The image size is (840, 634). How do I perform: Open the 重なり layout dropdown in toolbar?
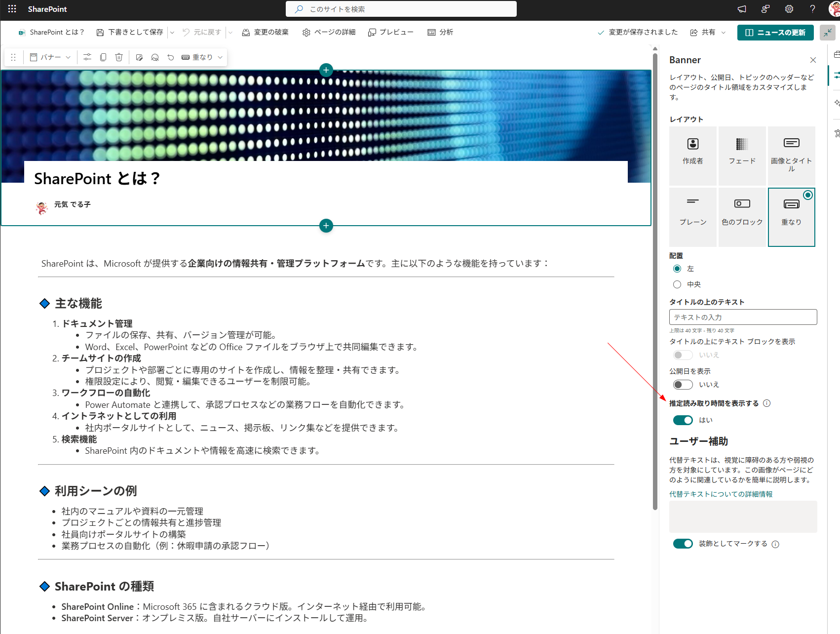(202, 57)
